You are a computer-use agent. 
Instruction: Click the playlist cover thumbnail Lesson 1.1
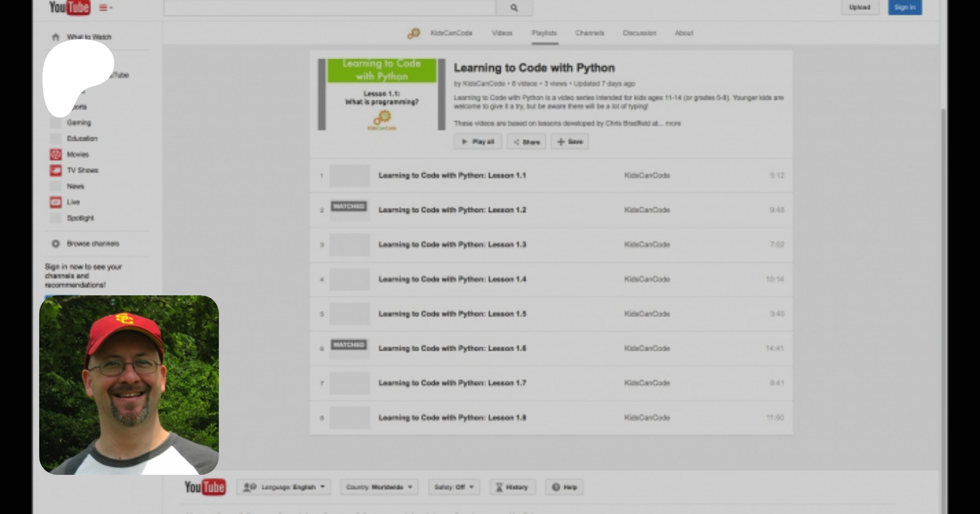tap(382, 95)
